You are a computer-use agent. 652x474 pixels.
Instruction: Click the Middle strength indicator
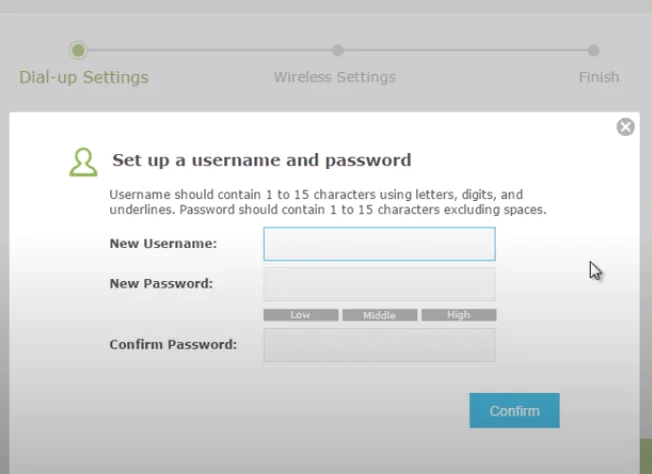380,315
